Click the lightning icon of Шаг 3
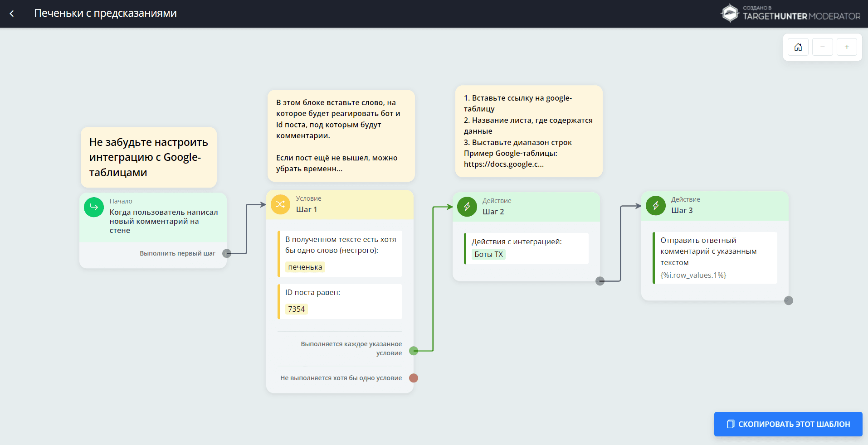Image resolution: width=868 pixels, height=445 pixels. coord(655,205)
